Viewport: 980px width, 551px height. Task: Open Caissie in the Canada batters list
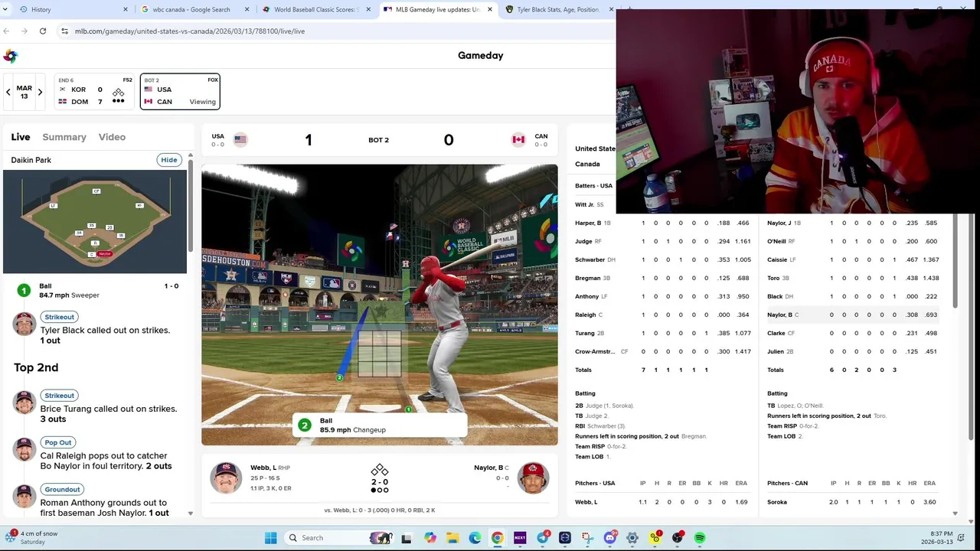tap(777, 259)
